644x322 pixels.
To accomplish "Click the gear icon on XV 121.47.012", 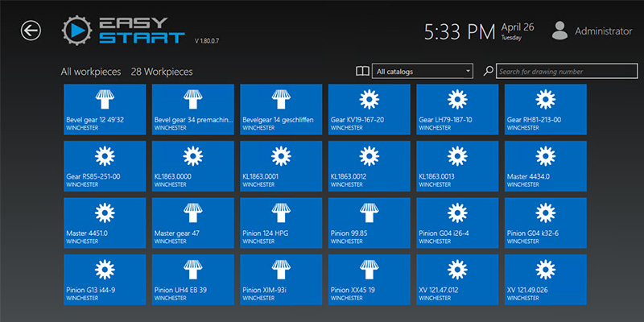I will [x=457, y=270].
